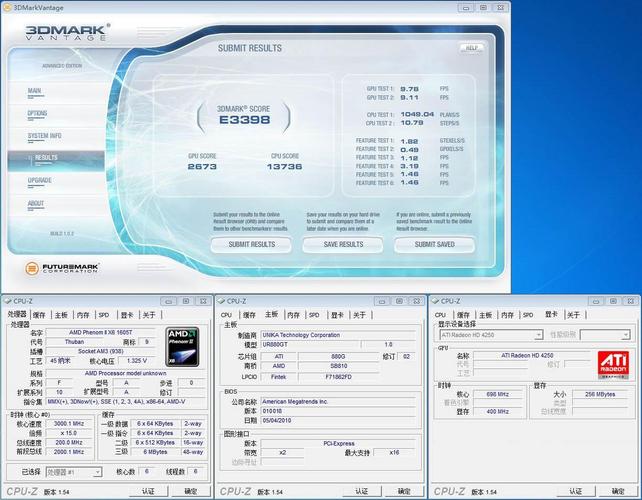This screenshot has width=642, height=500.
Task: Open 关于 tab in CPU-Z processor window
Action: point(149,314)
